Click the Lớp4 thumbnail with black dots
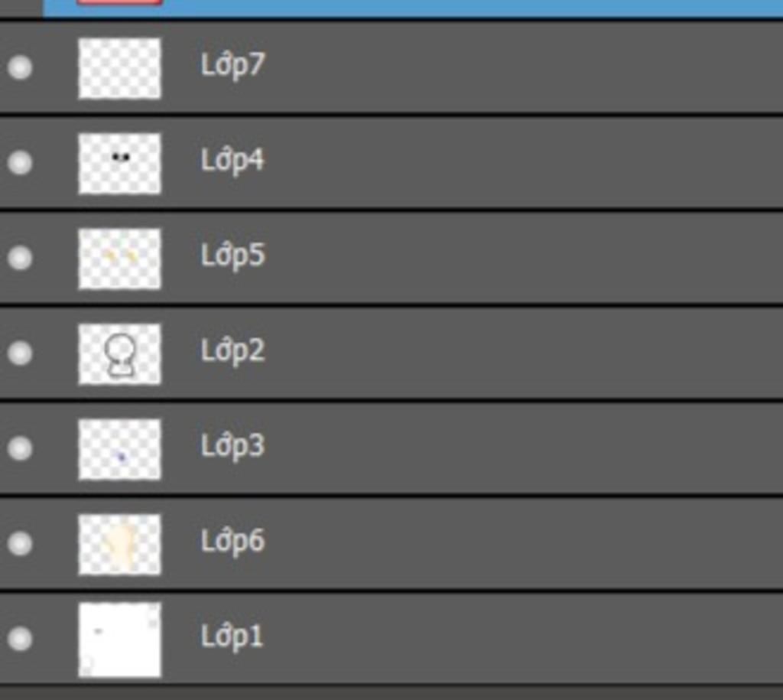Screen dimensions: 783x700 (120, 164)
